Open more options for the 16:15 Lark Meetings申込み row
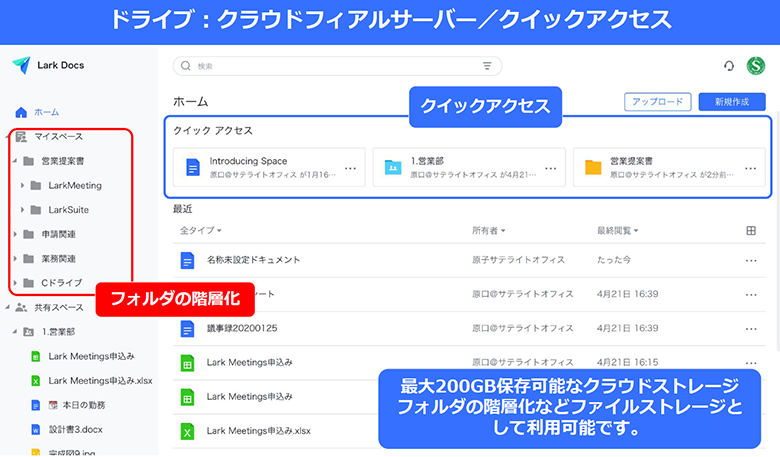 coord(751,363)
